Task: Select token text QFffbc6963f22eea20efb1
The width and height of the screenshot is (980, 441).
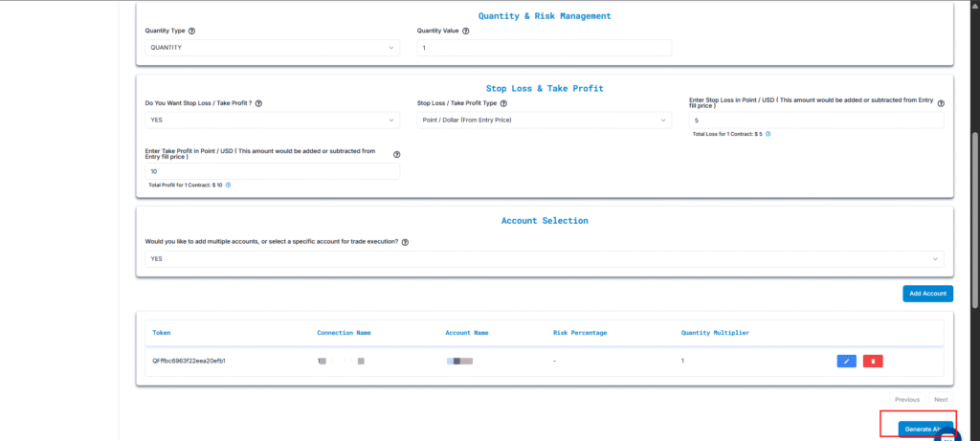Action: (189, 361)
